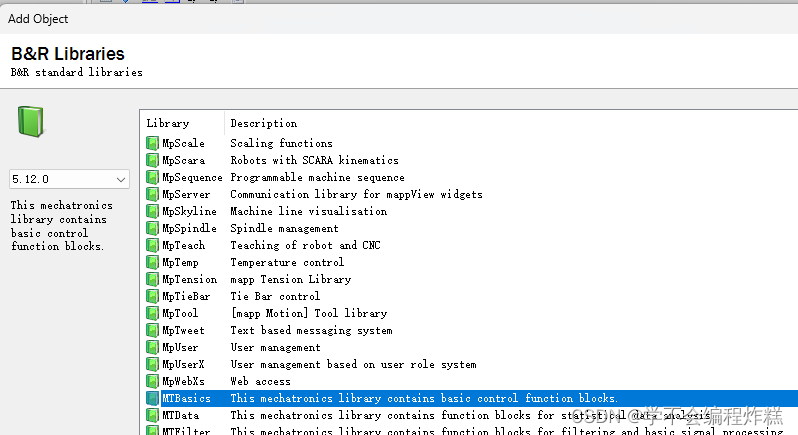Click description 'Tie Bar control'

tap(275, 296)
